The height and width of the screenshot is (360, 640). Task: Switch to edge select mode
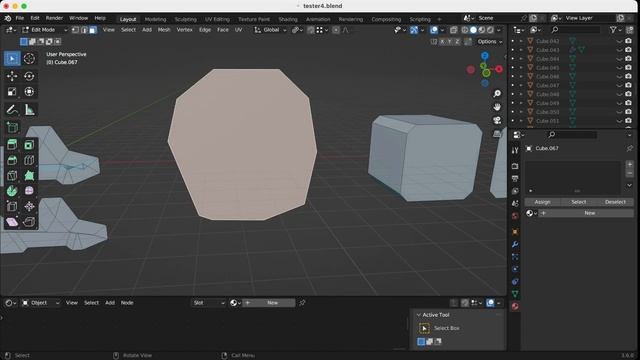click(x=84, y=30)
